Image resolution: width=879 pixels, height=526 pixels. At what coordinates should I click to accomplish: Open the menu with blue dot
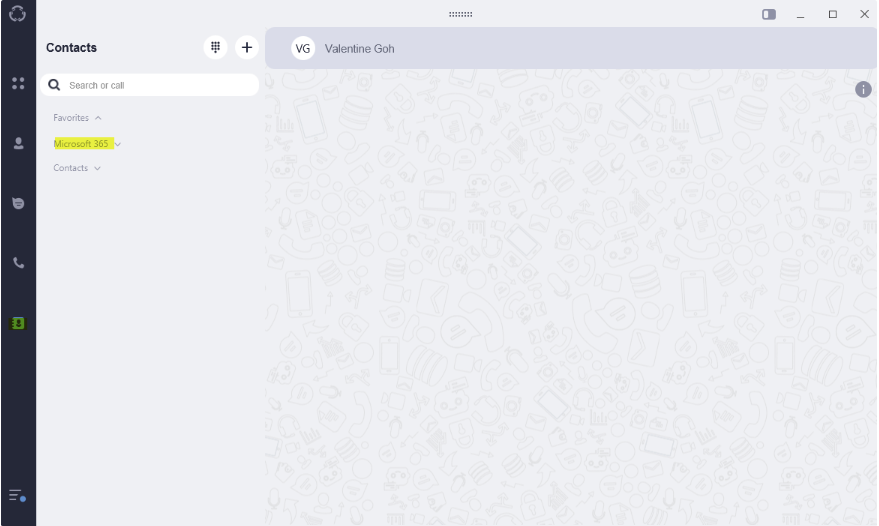pyautogui.click(x=17, y=495)
